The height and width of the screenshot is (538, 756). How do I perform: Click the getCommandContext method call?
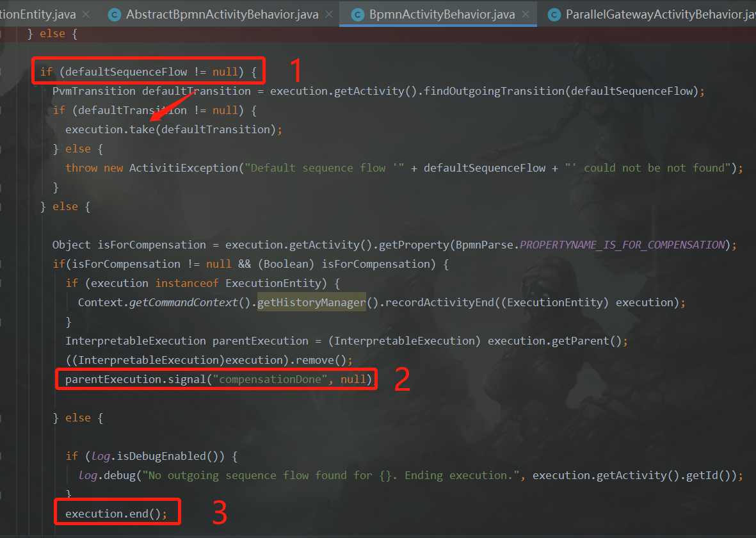(183, 302)
